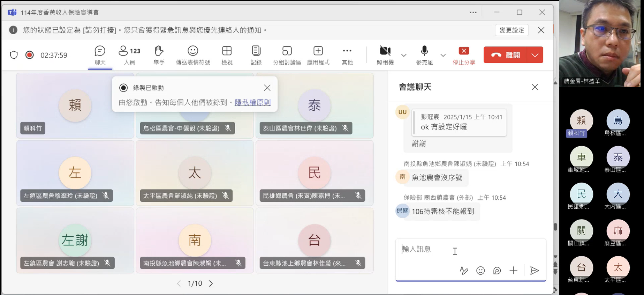The width and height of the screenshot is (644, 295).
Task: Go to next page of participant gallery
Action: [x=211, y=283]
